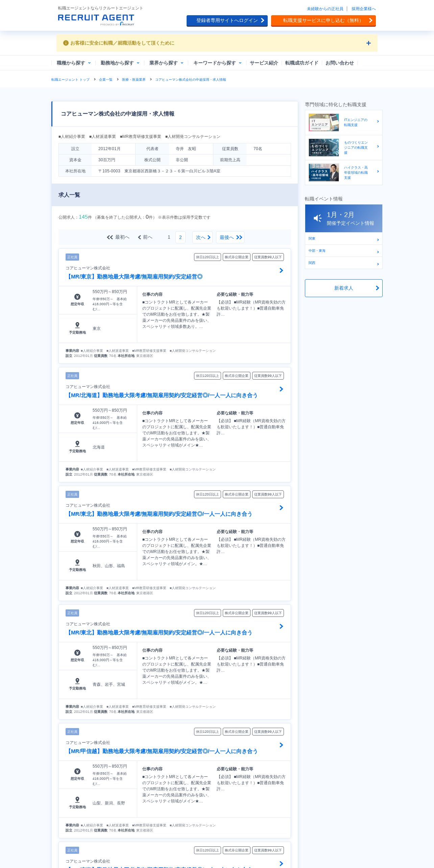Click location pin icon on MR/東京 card
The height and width of the screenshot is (868, 434).
click(x=77, y=325)
